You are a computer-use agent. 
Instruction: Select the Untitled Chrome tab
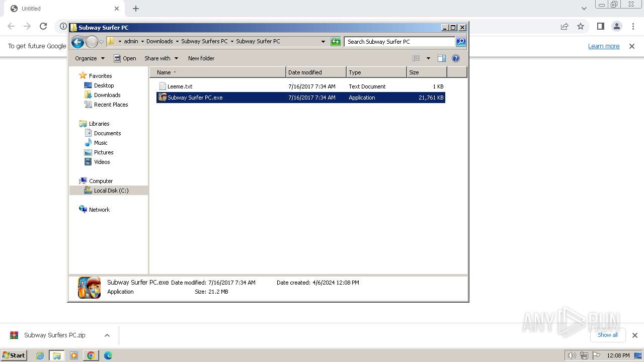(x=65, y=9)
